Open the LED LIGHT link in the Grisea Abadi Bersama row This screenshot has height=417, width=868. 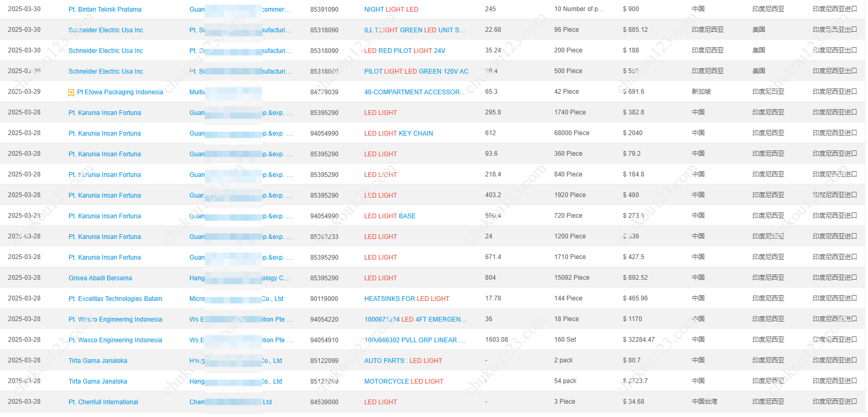(x=381, y=278)
